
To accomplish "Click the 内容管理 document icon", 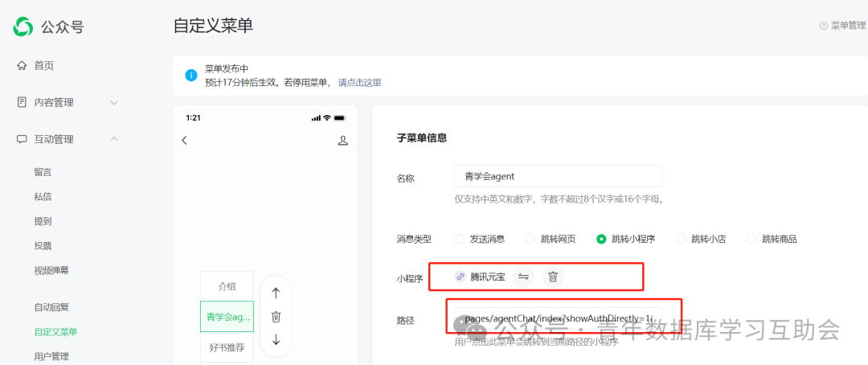I will coord(22,102).
